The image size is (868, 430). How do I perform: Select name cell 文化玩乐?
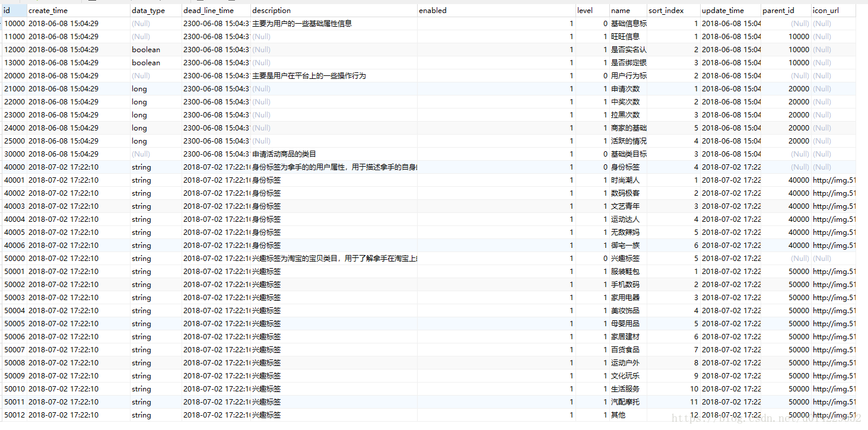[x=628, y=376]
